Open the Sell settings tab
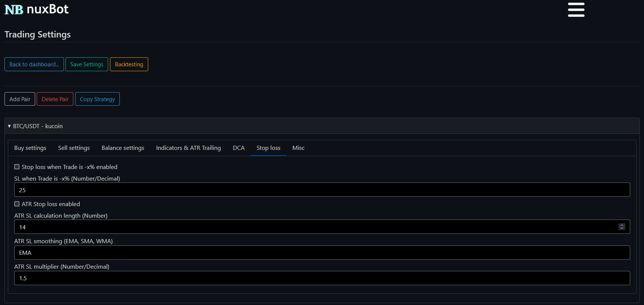The image size is (644, 305). 74,148
